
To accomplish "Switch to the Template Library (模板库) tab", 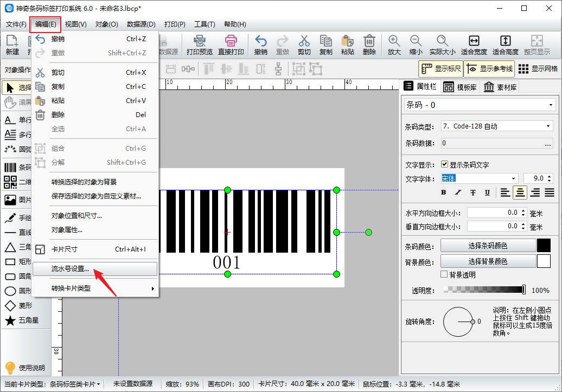I will 460,87.
